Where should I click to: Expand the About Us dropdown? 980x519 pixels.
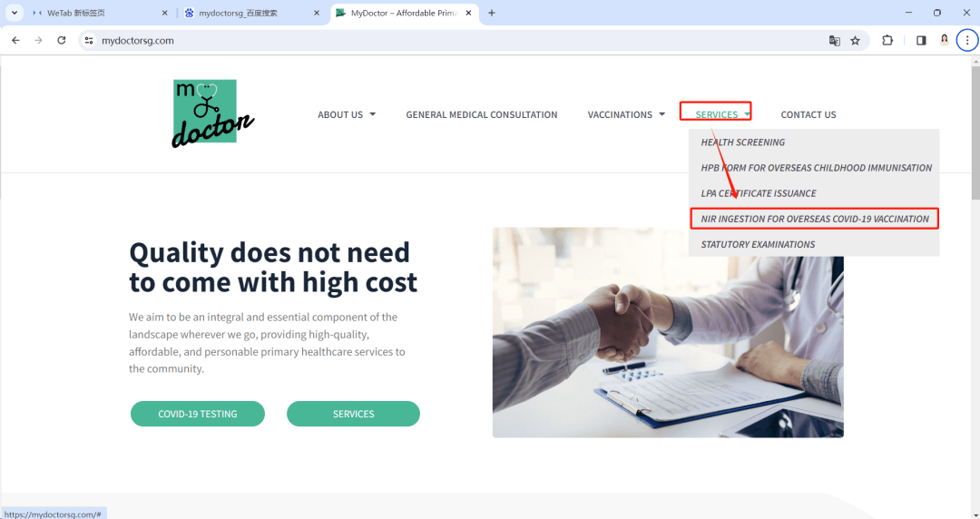(347, 114)
